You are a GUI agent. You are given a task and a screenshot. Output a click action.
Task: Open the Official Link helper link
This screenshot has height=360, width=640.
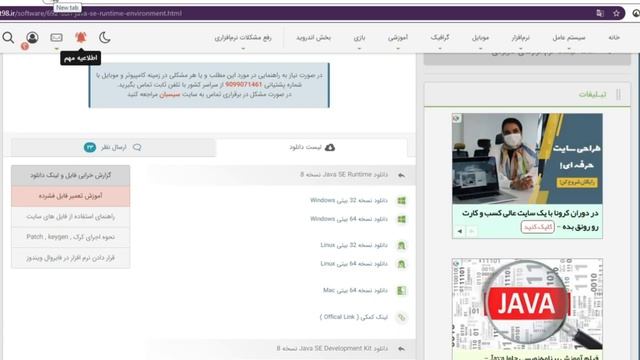(353, 317)
